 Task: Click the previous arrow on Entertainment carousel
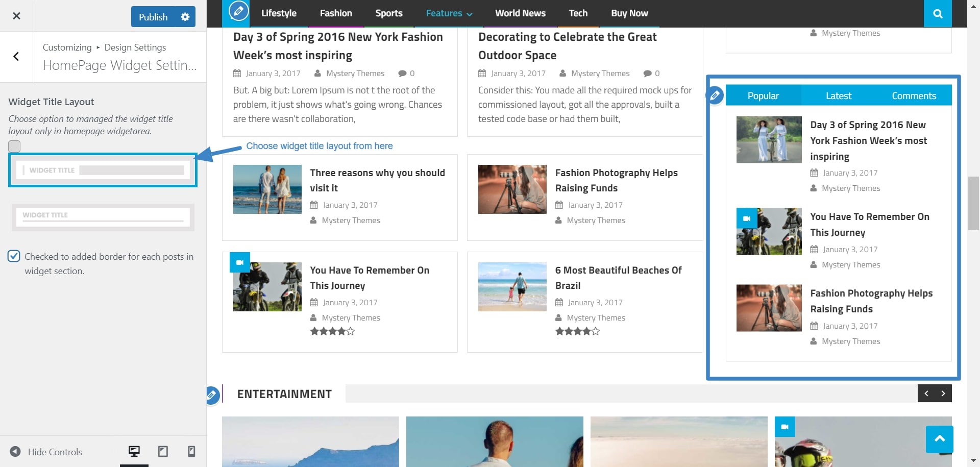(927, 393)
